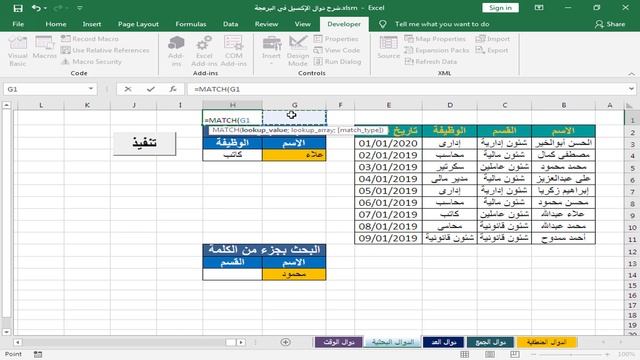This screenshot has height=360, width=640.
Task: Switch to the دوال الجمع sheet tab
Action: click(x=491, y=342)
